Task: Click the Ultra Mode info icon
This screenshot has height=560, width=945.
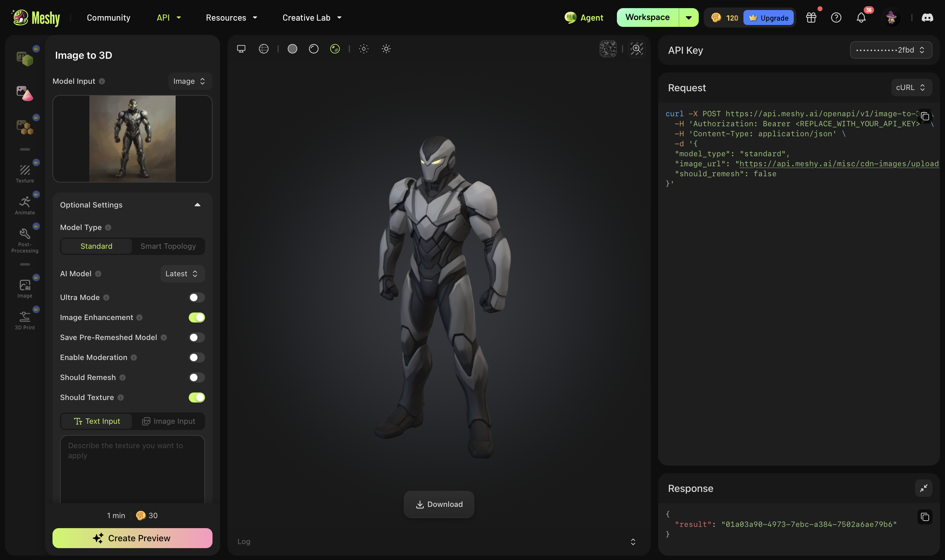Action: 106,297
